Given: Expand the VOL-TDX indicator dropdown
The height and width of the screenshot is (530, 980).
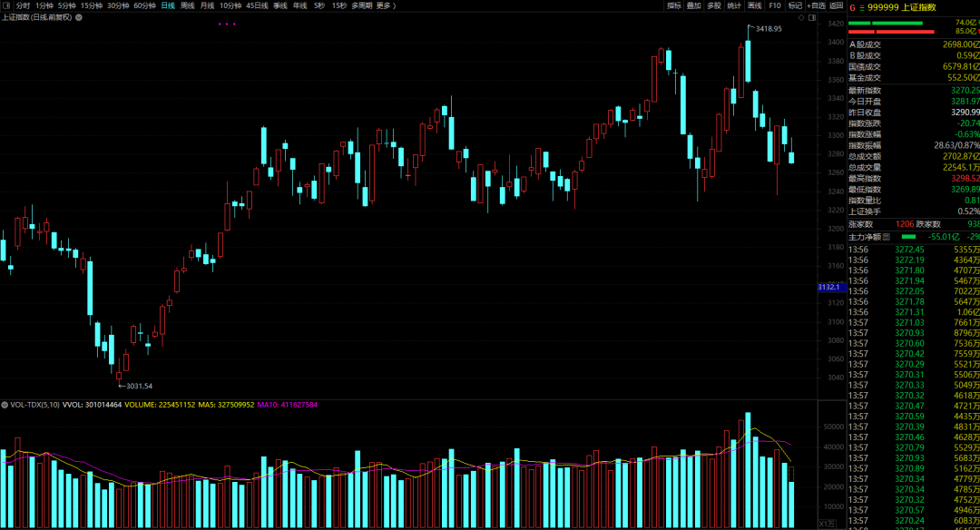Looking at the screenshot, I should pos(5,405).
